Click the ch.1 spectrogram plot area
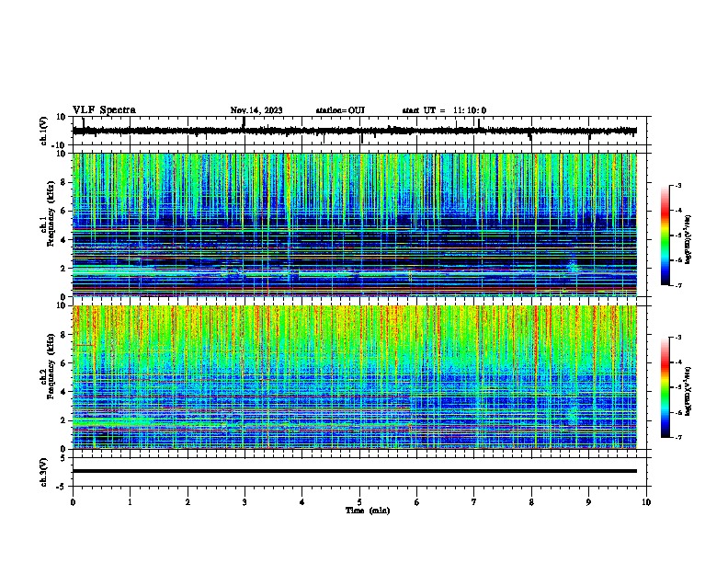 pos(354,224)
